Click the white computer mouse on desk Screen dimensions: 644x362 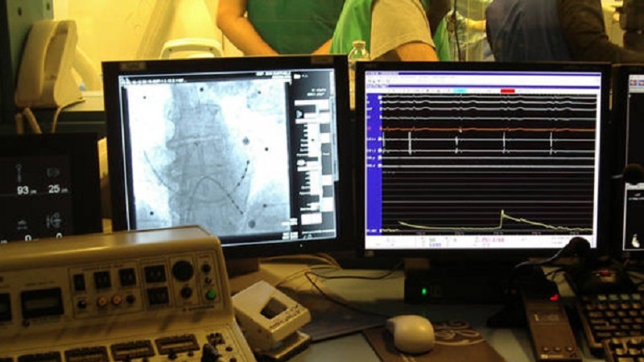(x=411, y=332)
